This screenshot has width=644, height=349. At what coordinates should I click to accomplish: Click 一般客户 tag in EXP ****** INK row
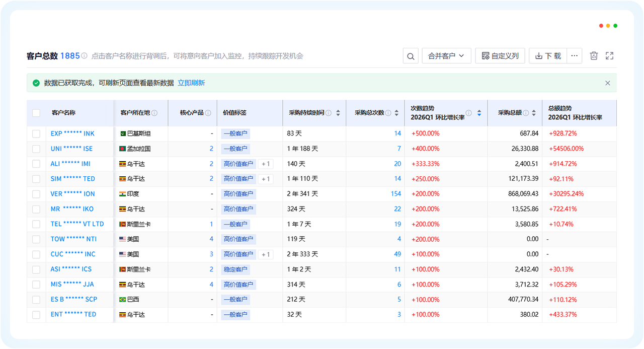pos(235,133)
